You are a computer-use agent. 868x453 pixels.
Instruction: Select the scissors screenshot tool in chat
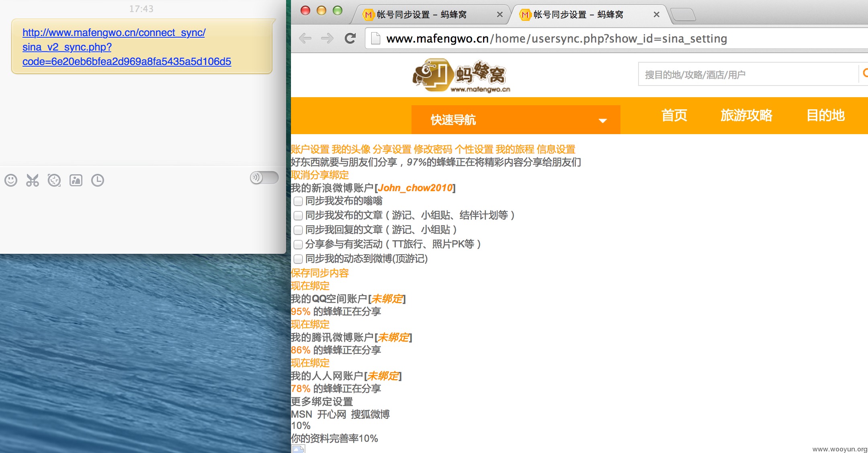[x=33, y=180]
